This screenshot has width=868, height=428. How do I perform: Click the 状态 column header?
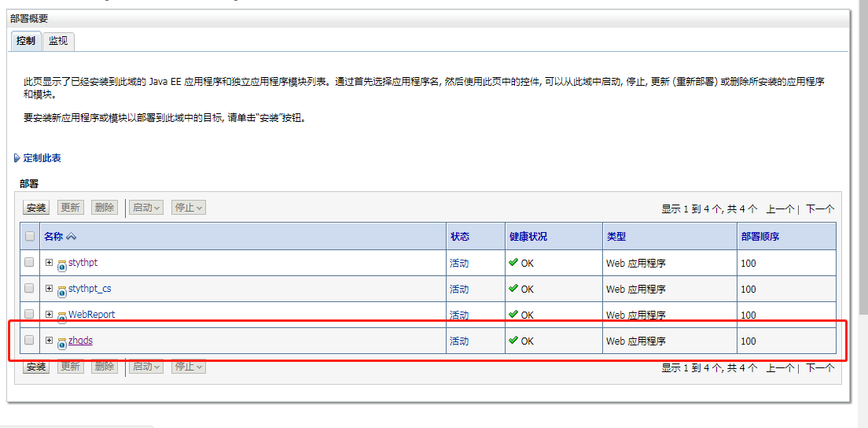(x=459, y=237)
